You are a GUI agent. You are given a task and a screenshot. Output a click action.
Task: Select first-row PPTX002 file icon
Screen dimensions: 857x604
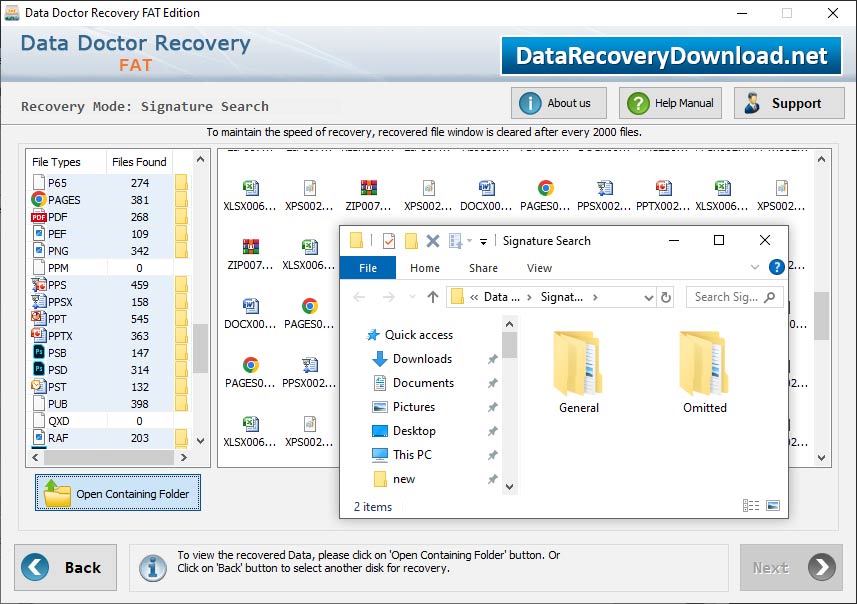coord(664,188)
